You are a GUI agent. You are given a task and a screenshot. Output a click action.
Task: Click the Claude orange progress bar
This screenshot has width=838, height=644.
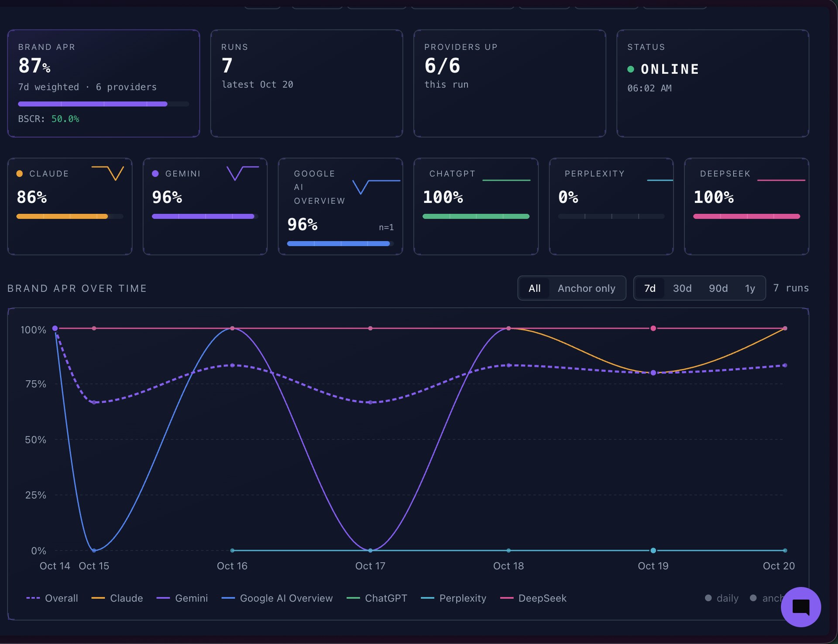pos(70,216)
